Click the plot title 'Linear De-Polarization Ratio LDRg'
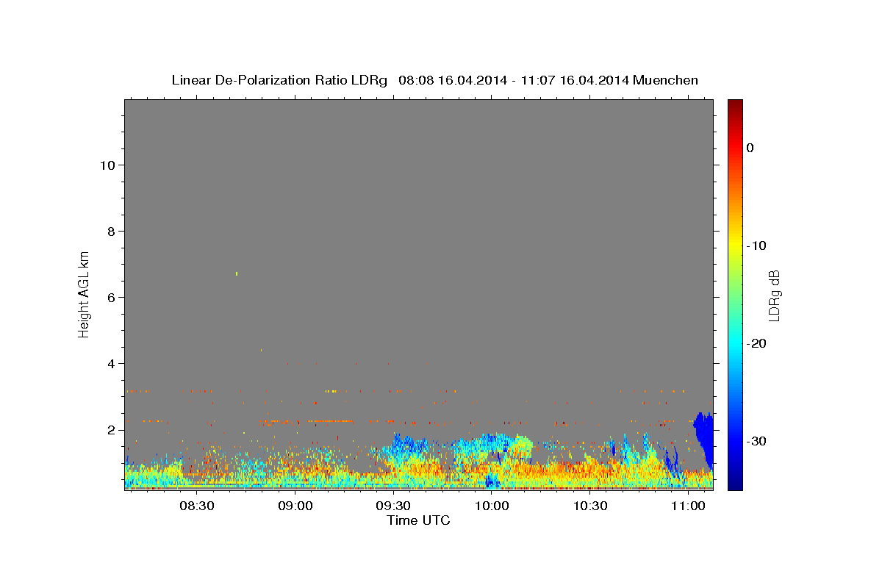 click(279, 80)
